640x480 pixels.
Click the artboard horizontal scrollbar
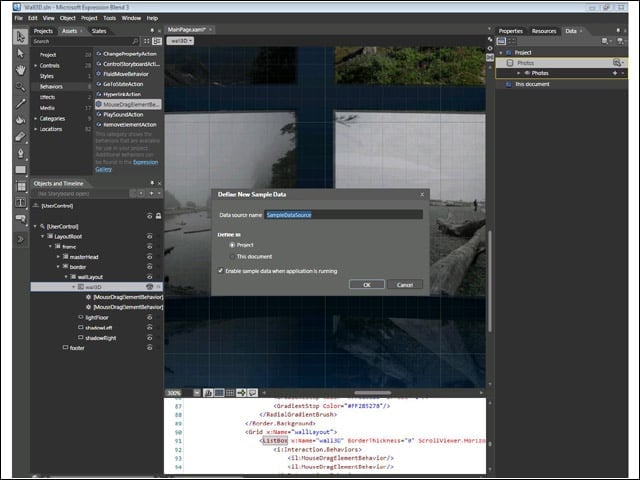(373, 393)
